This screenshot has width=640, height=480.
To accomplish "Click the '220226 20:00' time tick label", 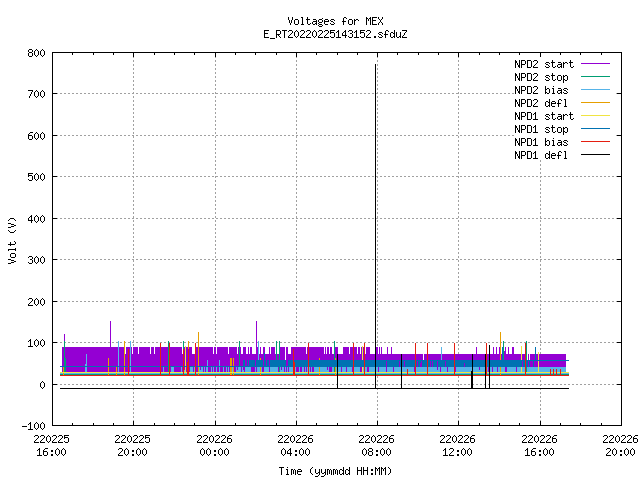I will point(620,445).
